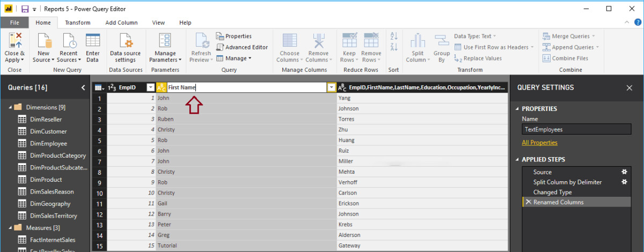Viewport: 644px width, 252px height.
Task: Select the DimEmployee query
Action: [x=48, y=143]
